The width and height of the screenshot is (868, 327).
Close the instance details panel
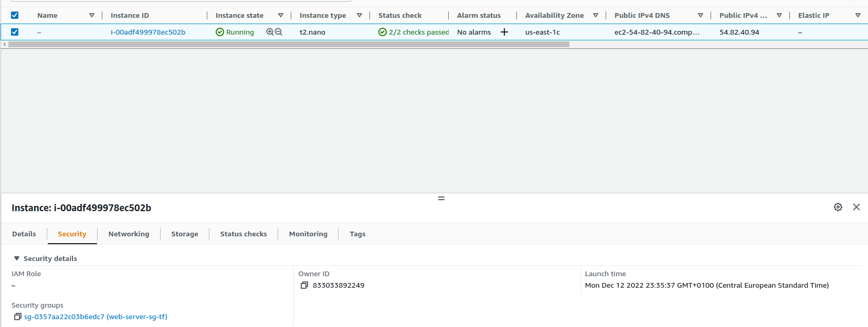856,207
